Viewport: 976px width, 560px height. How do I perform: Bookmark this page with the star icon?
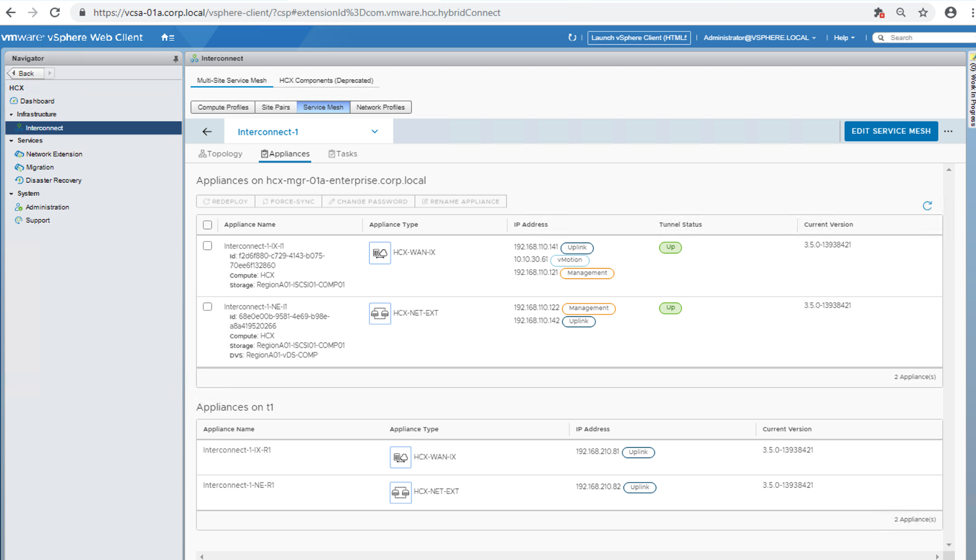923,13
